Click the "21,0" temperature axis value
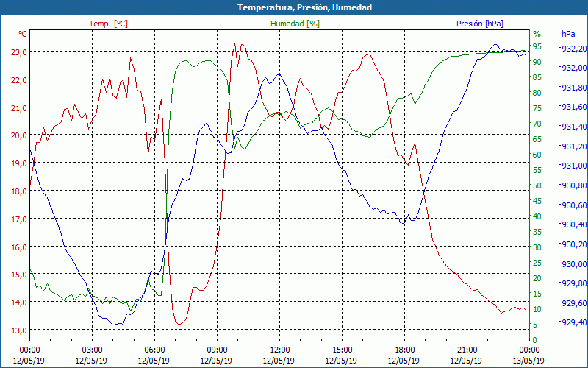Screen dimensions: 588x368 pos(19,107)
